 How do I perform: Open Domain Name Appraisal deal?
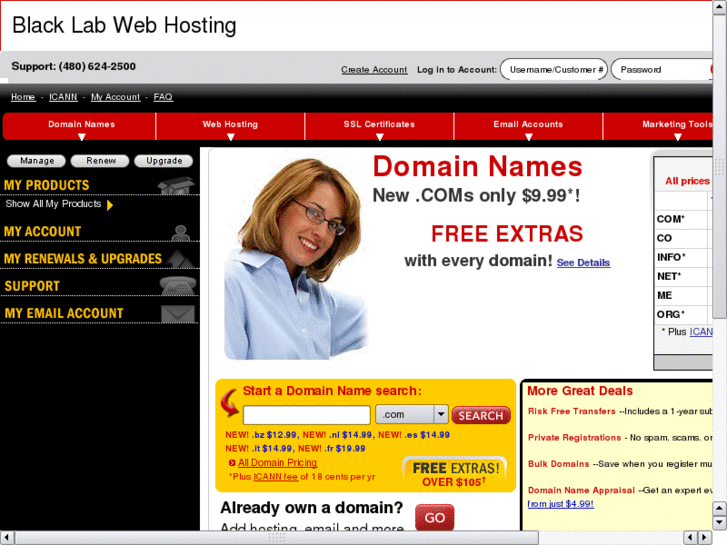[x=581, y=491]
